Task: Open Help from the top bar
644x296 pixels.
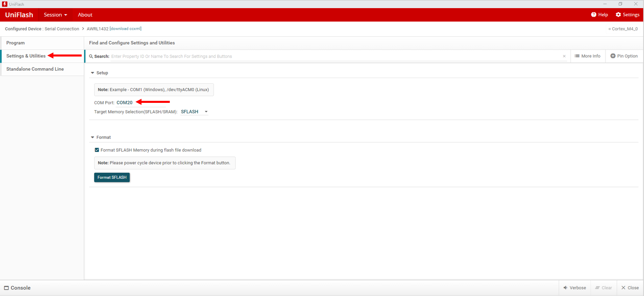Action: [600, 15]
